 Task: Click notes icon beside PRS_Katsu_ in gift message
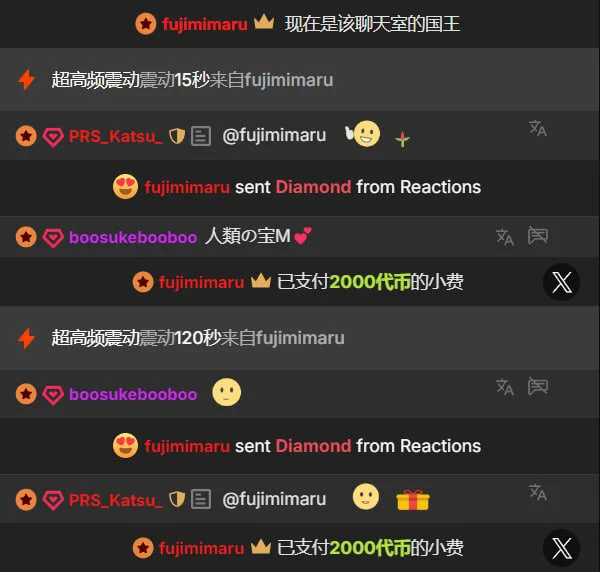[x=201, y=499]
